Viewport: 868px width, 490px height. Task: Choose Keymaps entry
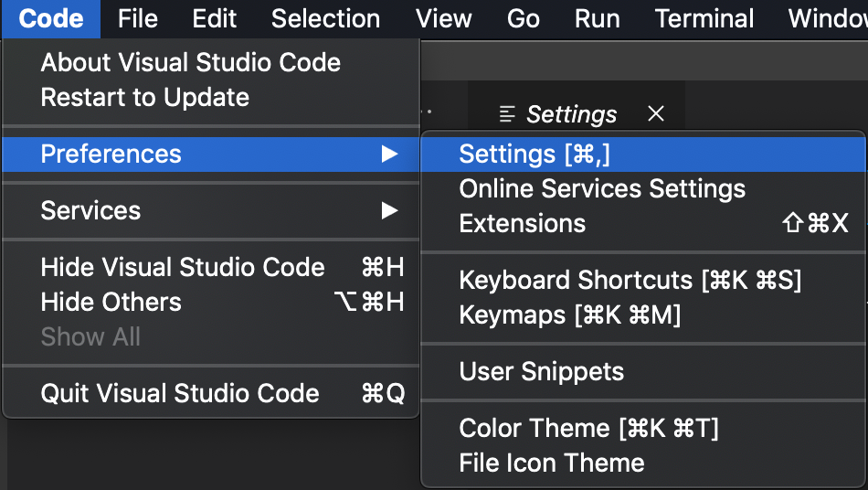[642, 315]
